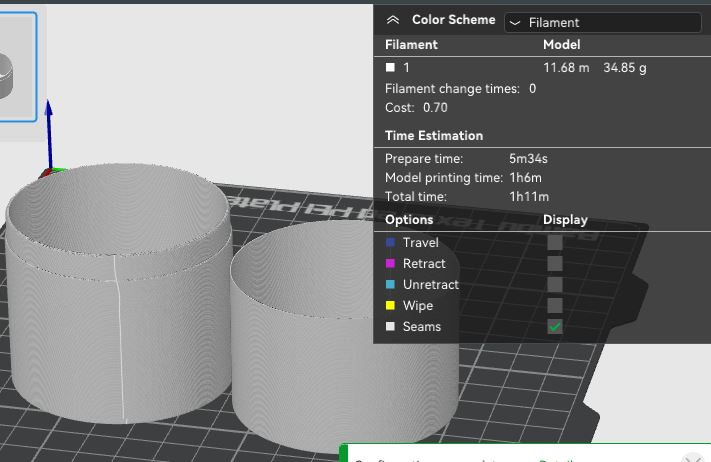711x462 pixels.
Task: Enable the Retract display checkbox
Action: coord(555,263)
